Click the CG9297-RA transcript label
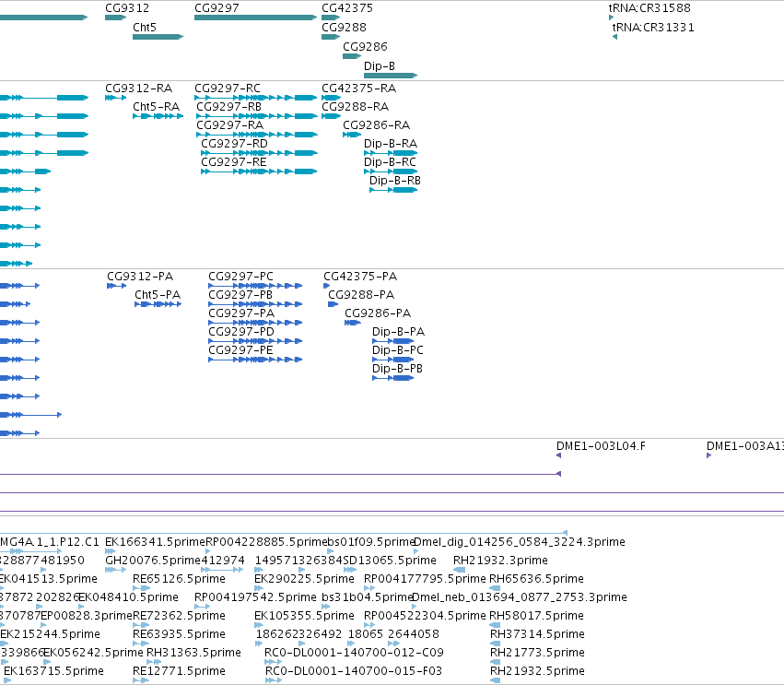This screenshot has height=685, width=784. click(x=230, y=125)
